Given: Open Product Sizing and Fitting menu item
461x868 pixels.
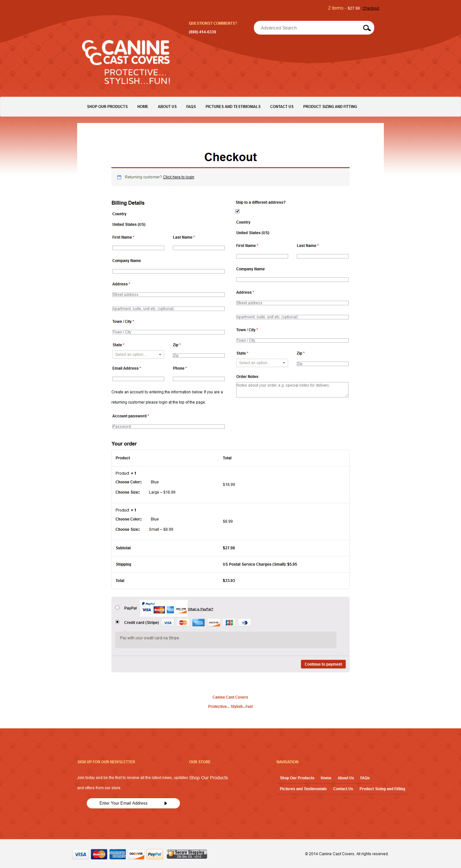Looking at the screenshot, I should click(x=330, y=106).
